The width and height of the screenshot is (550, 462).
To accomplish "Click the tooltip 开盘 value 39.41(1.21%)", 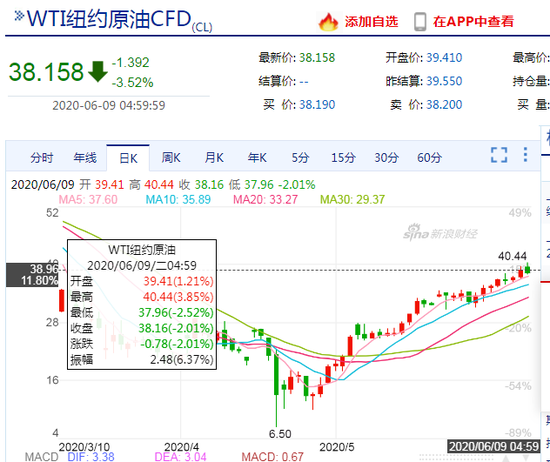I will (x=178, y=281).
